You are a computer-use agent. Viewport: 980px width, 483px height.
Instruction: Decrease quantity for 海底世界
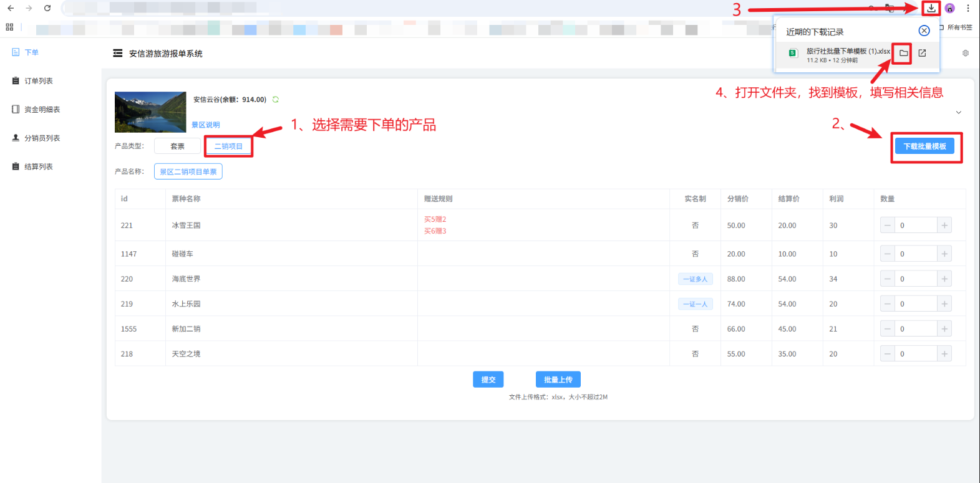(x=888, y=279)
